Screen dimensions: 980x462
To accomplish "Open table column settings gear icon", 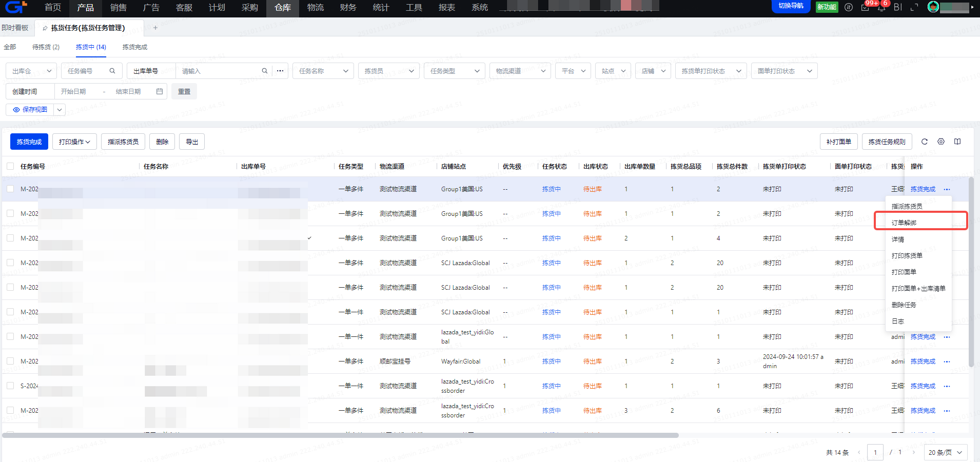I will click(940, 142).
